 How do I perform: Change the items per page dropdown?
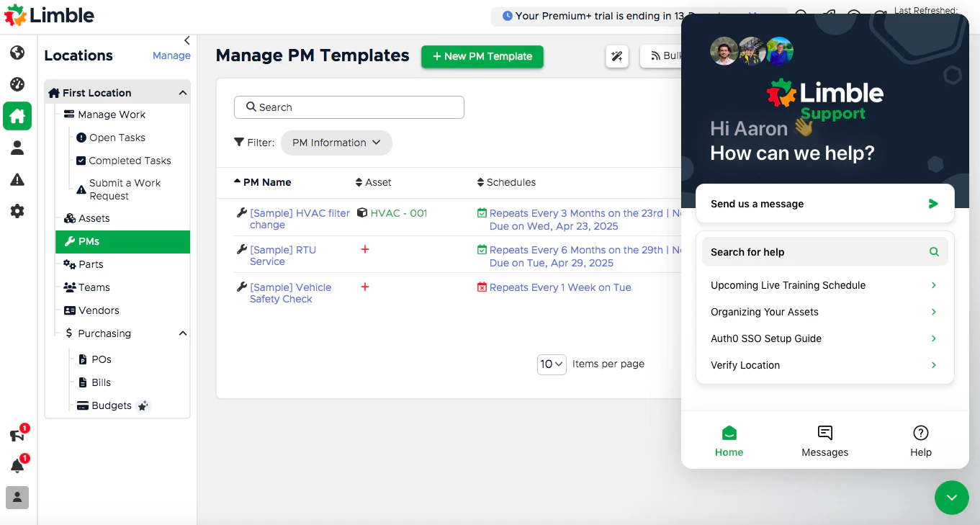point(552,364)
